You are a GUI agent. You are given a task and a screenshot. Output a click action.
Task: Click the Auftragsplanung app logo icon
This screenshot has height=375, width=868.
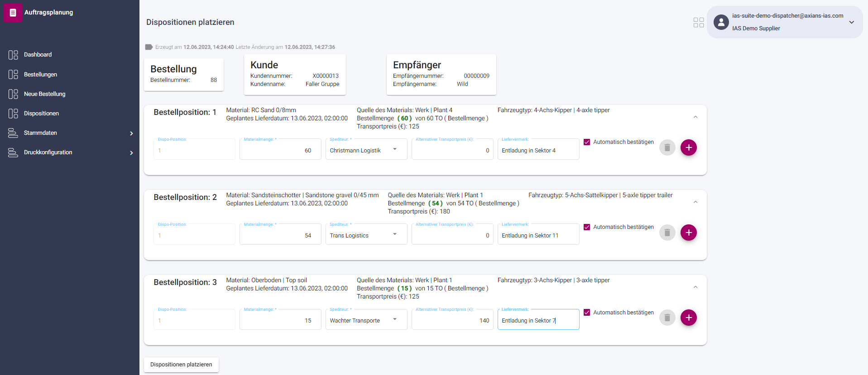pos(13,13)
